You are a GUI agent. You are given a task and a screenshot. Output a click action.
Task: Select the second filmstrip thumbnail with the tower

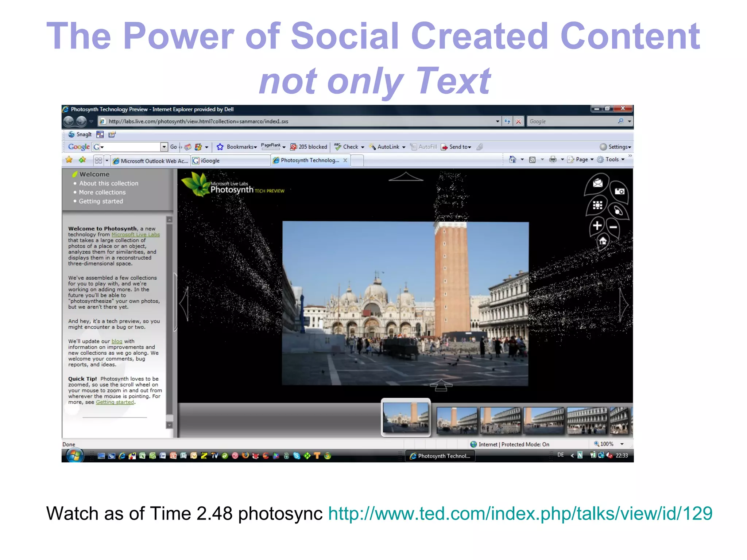coord(457,420)
